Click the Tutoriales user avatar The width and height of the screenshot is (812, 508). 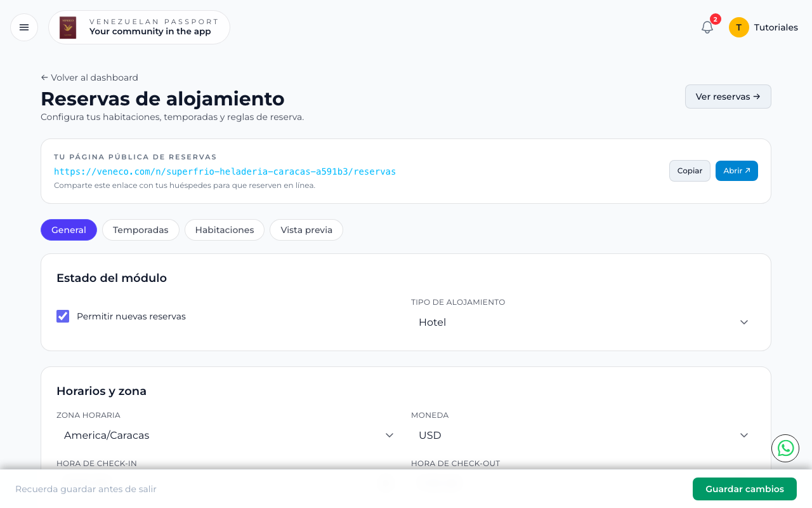pyautogui.click(x=739, y=27)
